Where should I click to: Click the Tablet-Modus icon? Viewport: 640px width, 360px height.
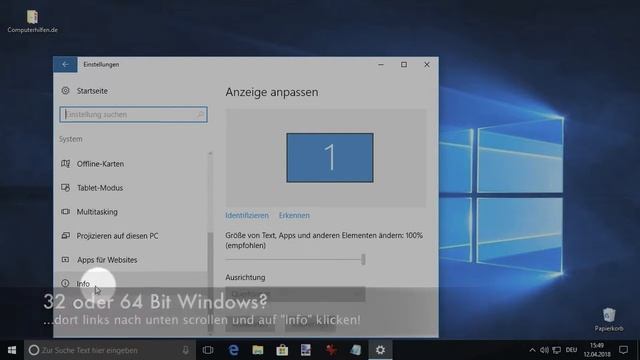point(65,188)
